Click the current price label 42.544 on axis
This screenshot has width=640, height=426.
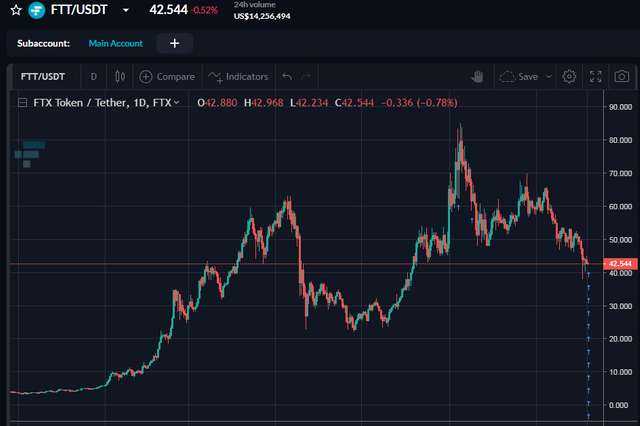[x=620, y=264]
